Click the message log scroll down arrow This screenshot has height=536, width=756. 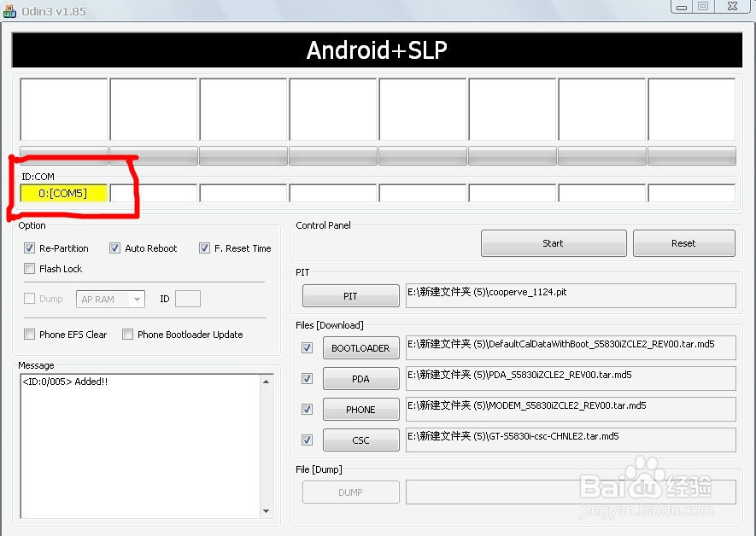pyautogui.click(x=267, y=511)
